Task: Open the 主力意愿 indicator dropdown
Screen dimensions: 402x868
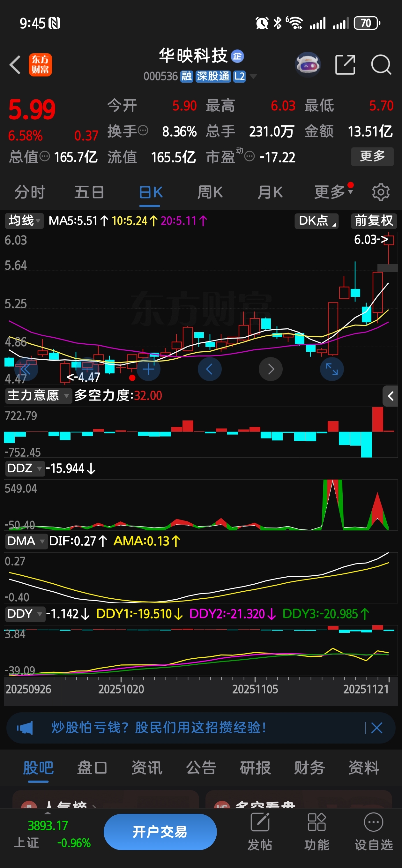Action: pos(38,396)
